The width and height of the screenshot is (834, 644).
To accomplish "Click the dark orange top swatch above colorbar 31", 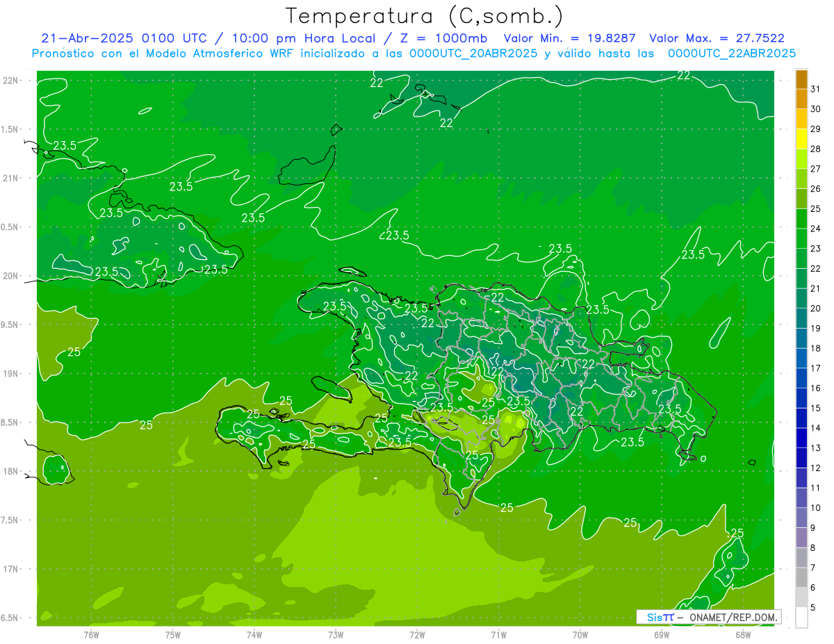I will click(801, 79).
